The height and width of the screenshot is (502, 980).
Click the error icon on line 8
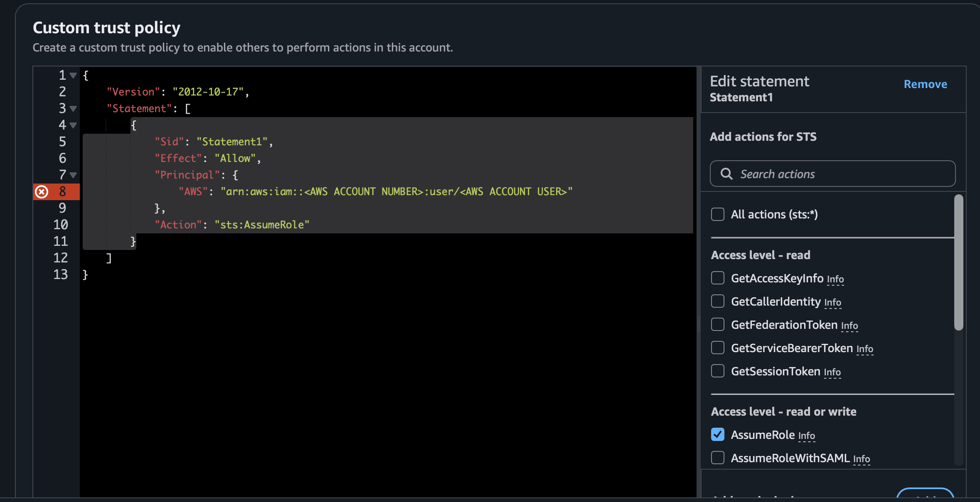[42, 192]
